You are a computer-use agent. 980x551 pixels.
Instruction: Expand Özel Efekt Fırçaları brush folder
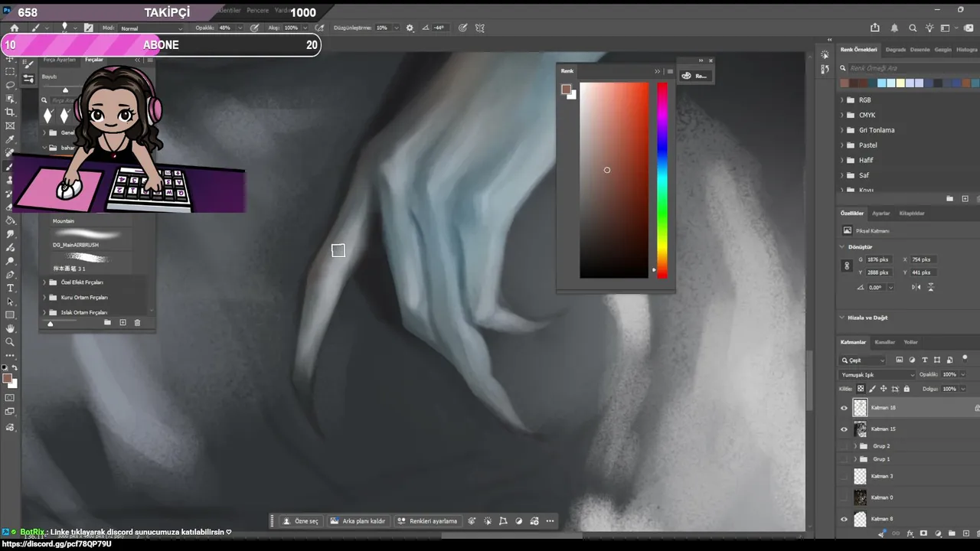pos(44,282)
